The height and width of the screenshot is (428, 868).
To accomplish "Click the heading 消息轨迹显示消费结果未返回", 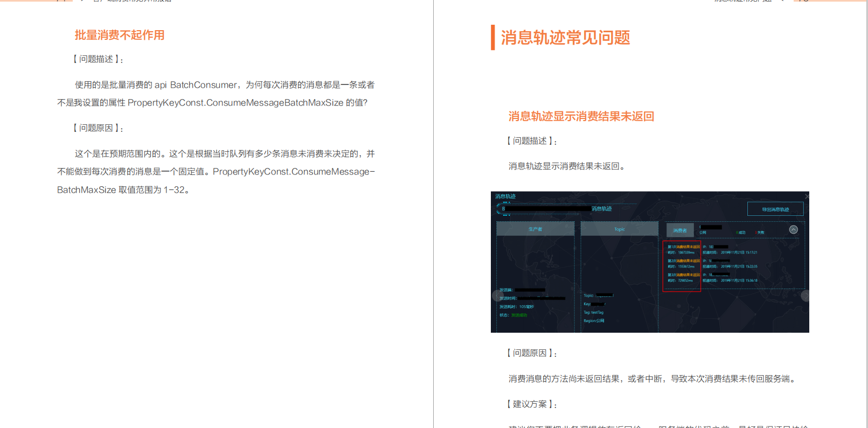I will click(581, 116).
